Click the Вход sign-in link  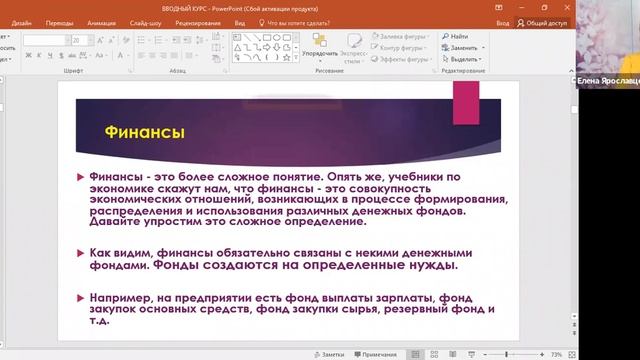coord(502,23)
